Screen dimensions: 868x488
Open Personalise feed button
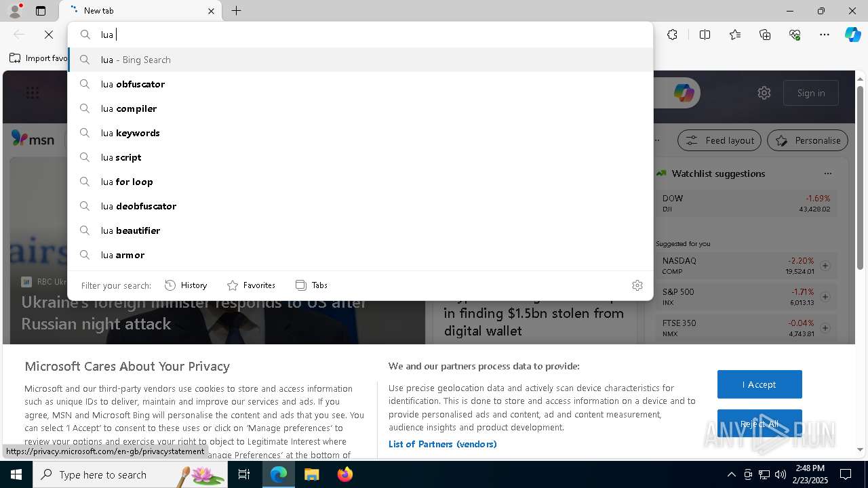pos(808,140)
